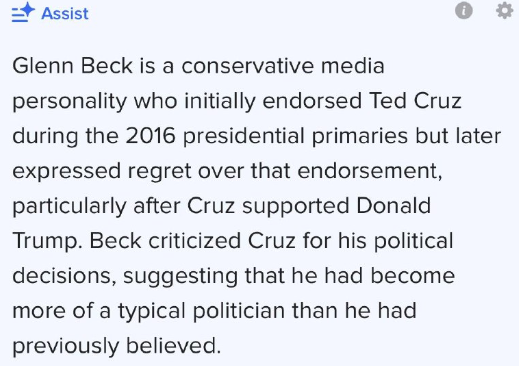Click the Assist sparkle icon
The width and height of the screenshot is (519, 366).
pos(23,12)
